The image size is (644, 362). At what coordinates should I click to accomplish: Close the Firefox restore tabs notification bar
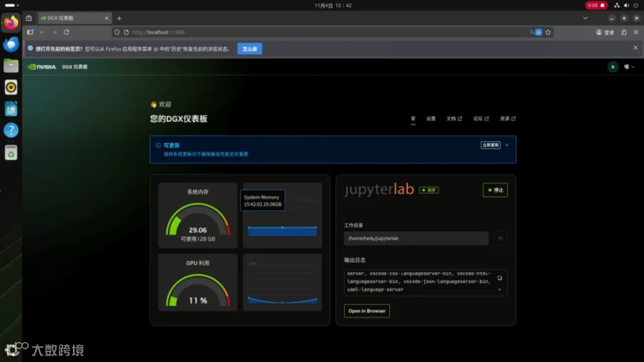(x=635, y=48)
